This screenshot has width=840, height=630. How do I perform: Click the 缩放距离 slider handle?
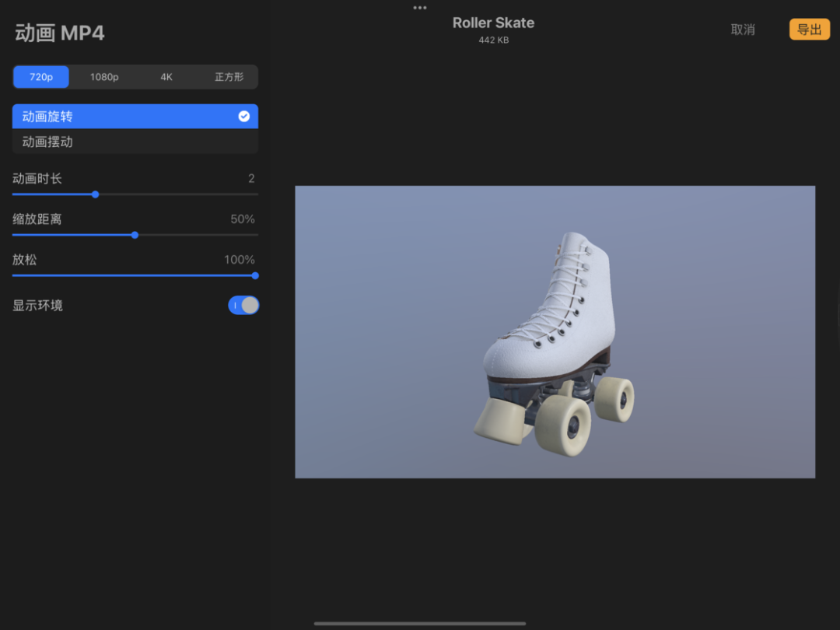click(x=135, y=235)
